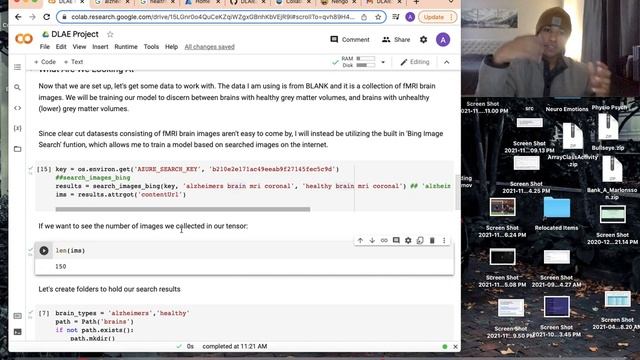Open the File menu
Image resolution: width=640 pixels, height=360 pixels.
[x=44, y=47]
